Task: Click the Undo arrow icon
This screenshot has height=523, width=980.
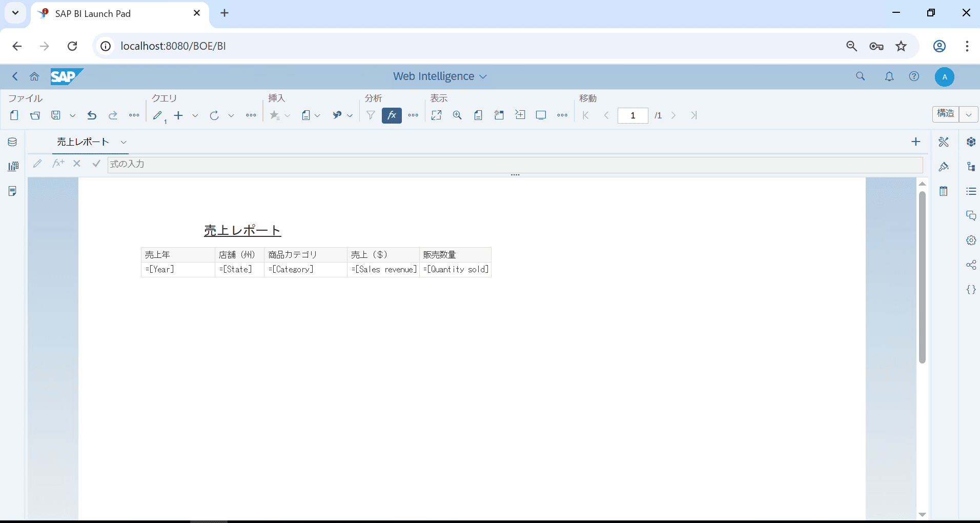Action: (92, 115)
